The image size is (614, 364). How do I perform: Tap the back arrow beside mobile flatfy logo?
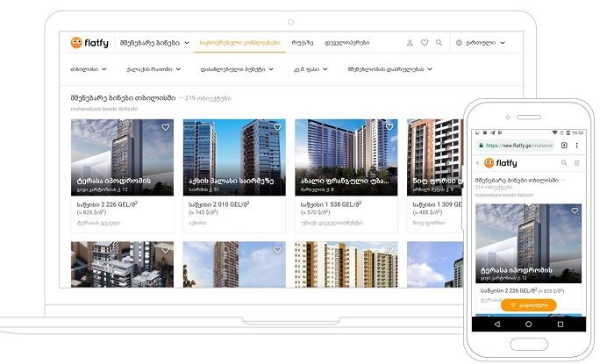(x=477, y=163)
